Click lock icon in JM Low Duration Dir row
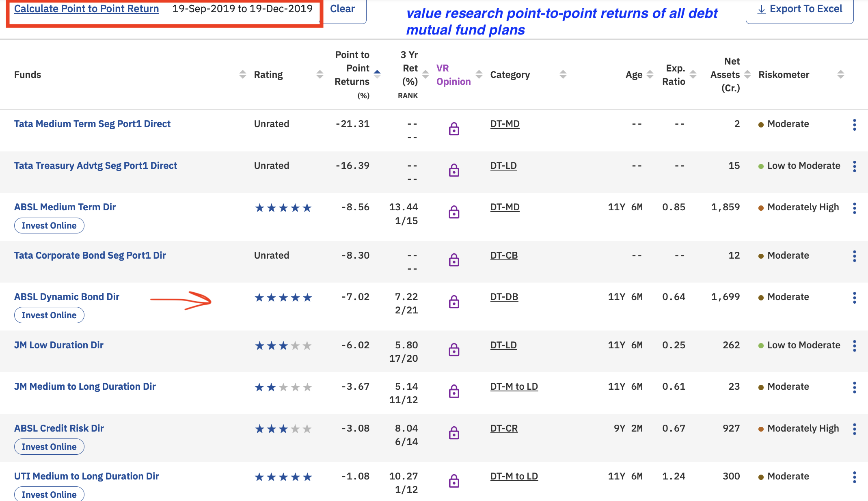 (454, 350)
